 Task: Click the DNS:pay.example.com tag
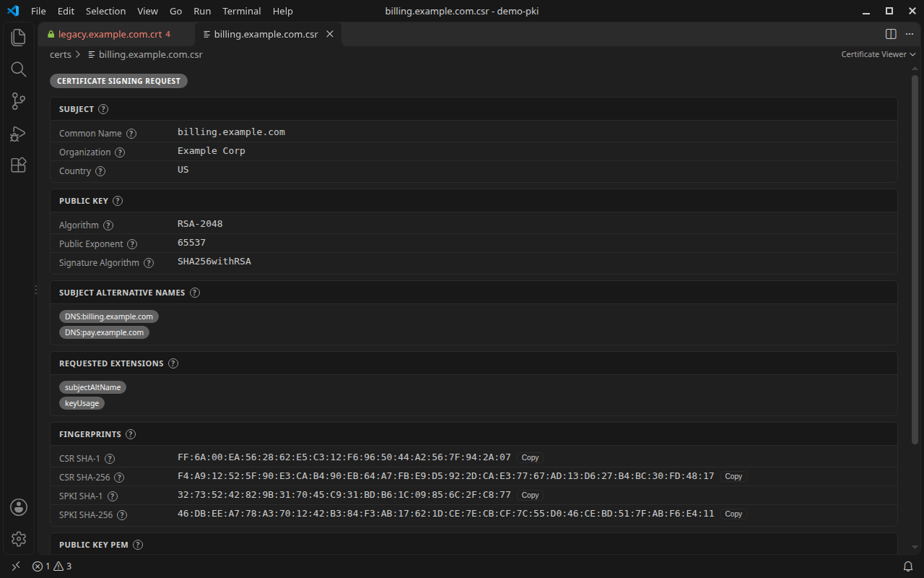104,332
